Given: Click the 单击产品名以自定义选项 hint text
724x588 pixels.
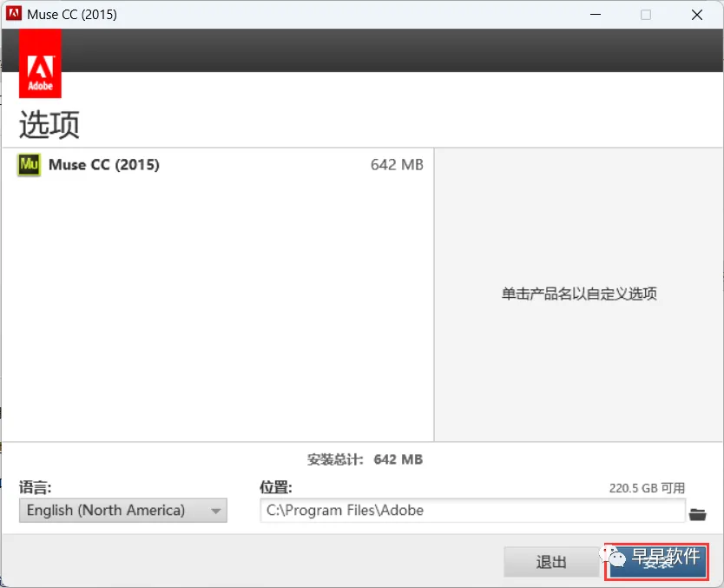Looking at the screenshot, I should (x=579, y=294).
